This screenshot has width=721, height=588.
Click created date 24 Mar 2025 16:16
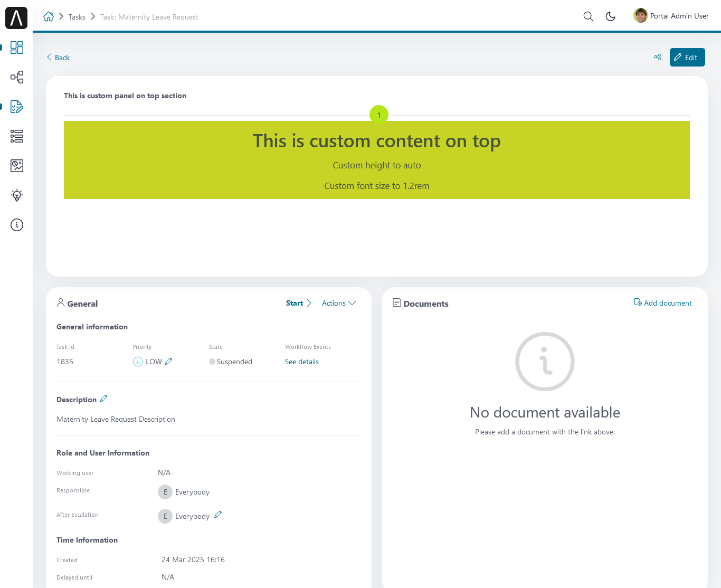pos(193,559)
